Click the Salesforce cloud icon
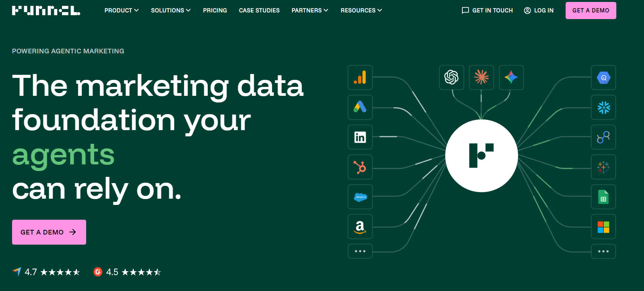 tap(360, 197)
